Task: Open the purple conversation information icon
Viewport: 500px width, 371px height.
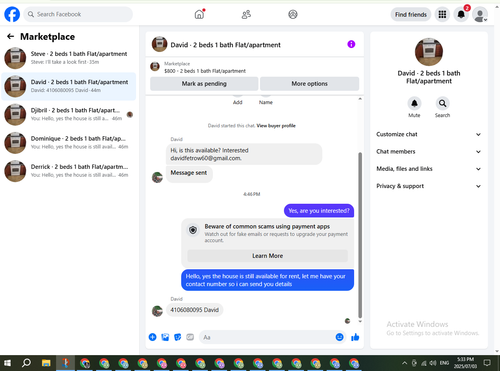Action: [x=351, y=44]
